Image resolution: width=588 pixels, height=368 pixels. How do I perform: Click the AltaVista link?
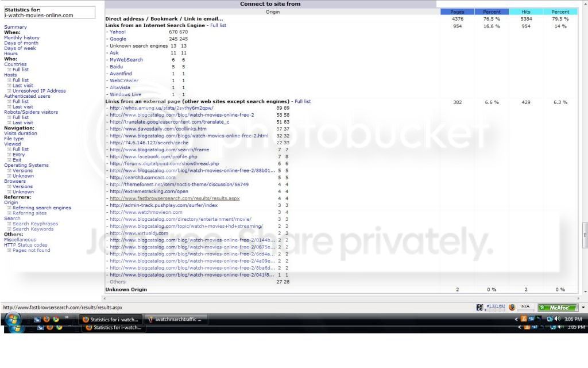pos(120,87)
